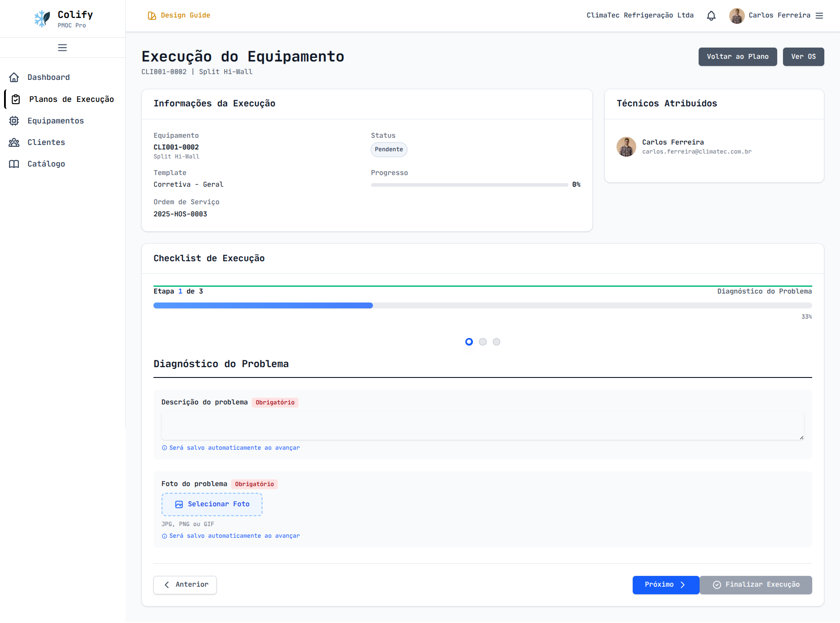Click the Colify snowflake logo
This screenshot has height=623, width=840.
[x=42, y=18]
